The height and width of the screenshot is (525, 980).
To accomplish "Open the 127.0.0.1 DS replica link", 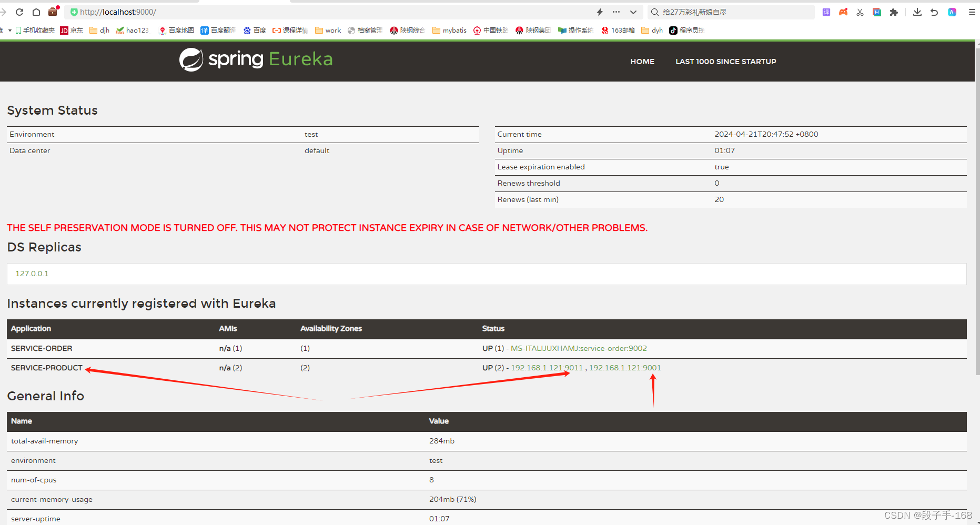I will coord(32,274).
